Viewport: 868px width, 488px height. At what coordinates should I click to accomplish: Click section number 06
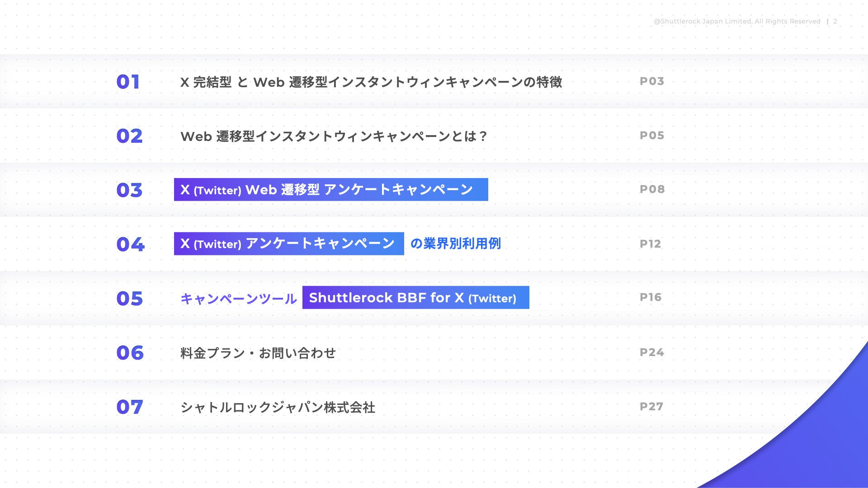point(130,353)
